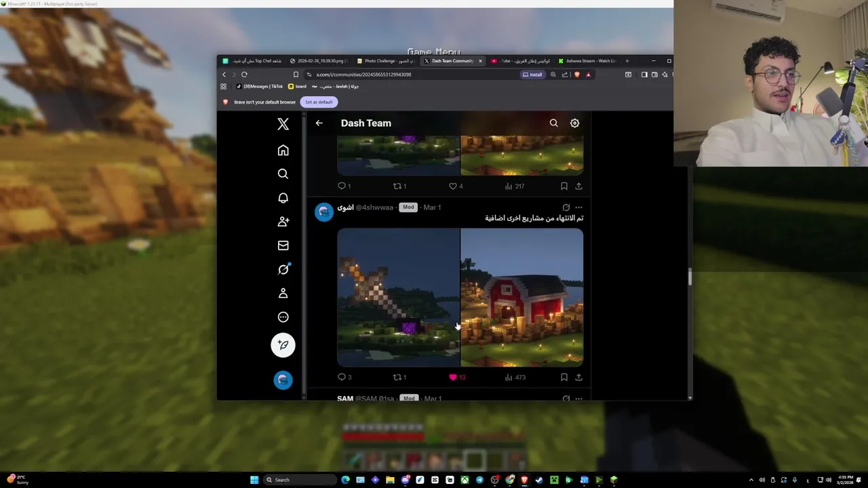The height and width of the screenshot is (488, 868).
Task: Bookmark the post with 217 views
Action: pos(564,186)
